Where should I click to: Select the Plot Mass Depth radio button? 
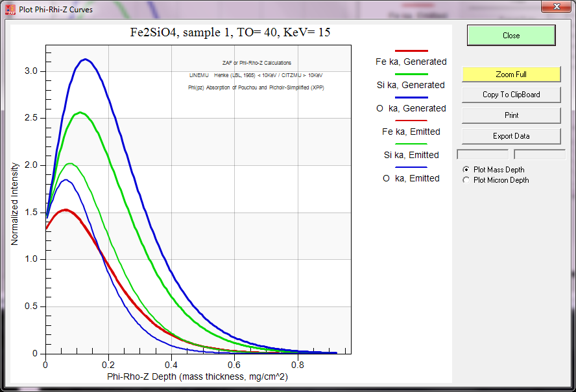point(466,170)
